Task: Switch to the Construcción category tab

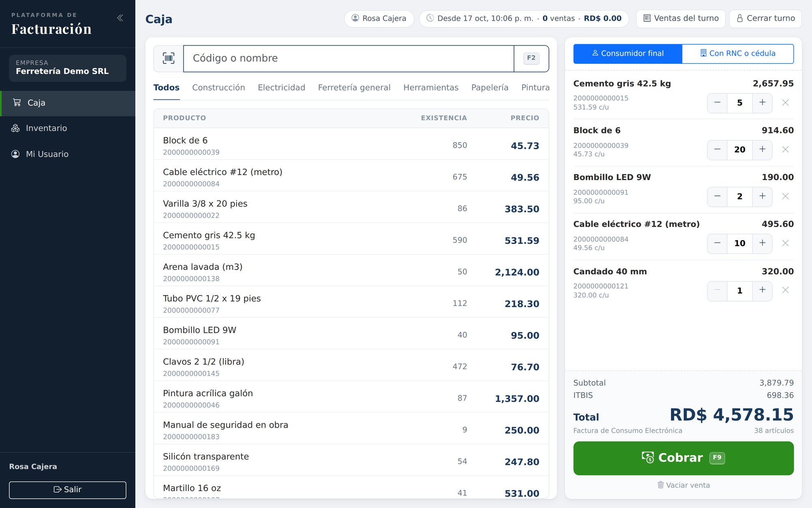Action: tap(218, 88)
